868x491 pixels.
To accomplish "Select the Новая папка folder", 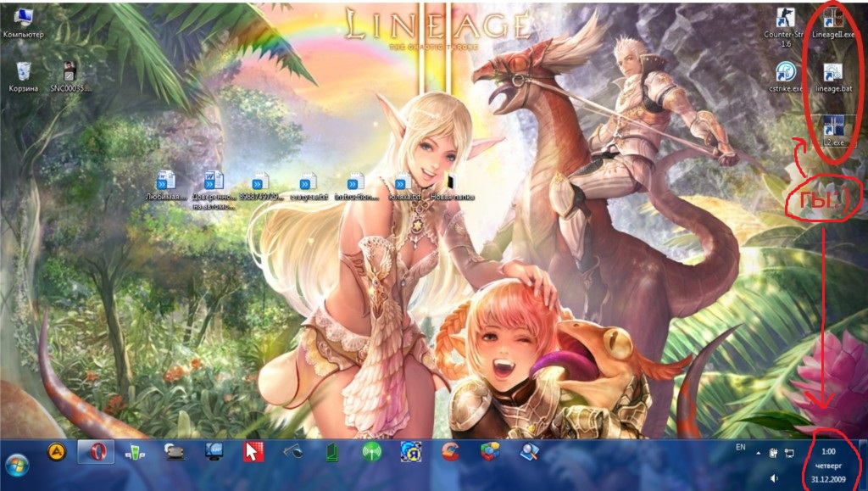I will (x=453, y=186).
